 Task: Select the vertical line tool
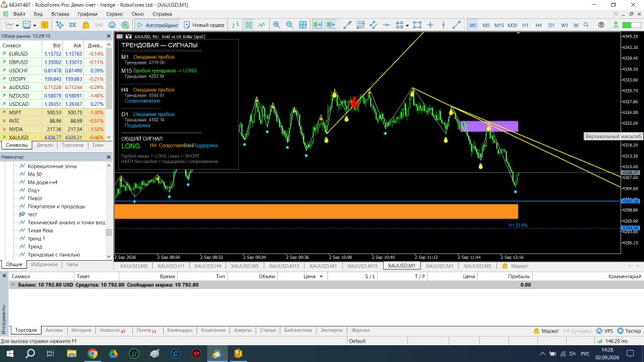[x=443, y=25]
